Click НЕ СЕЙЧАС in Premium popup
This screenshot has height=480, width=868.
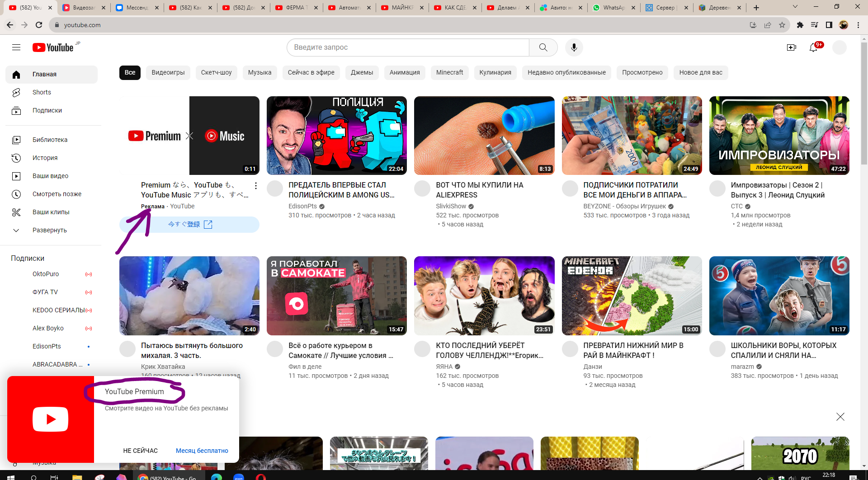pos(140,451)
